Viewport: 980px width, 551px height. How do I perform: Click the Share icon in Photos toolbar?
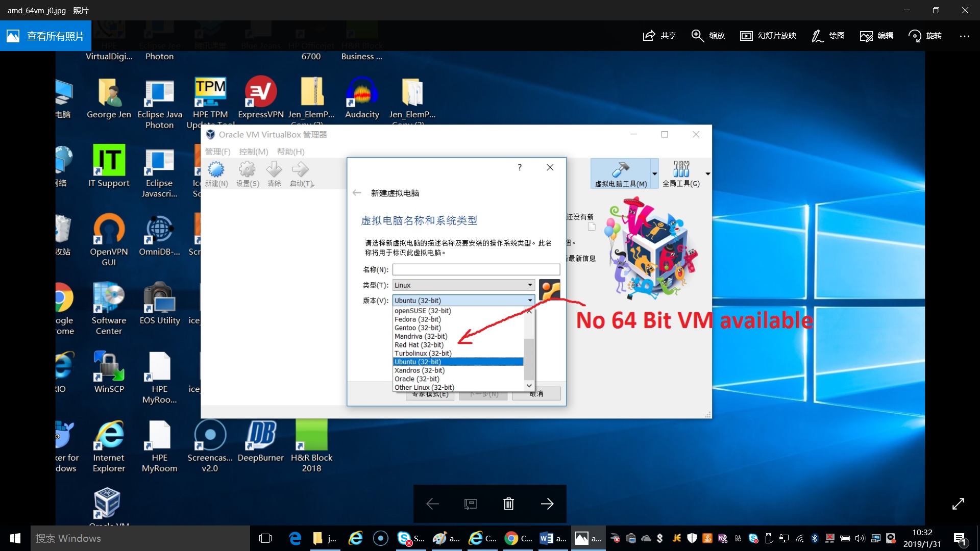(649, 36)
